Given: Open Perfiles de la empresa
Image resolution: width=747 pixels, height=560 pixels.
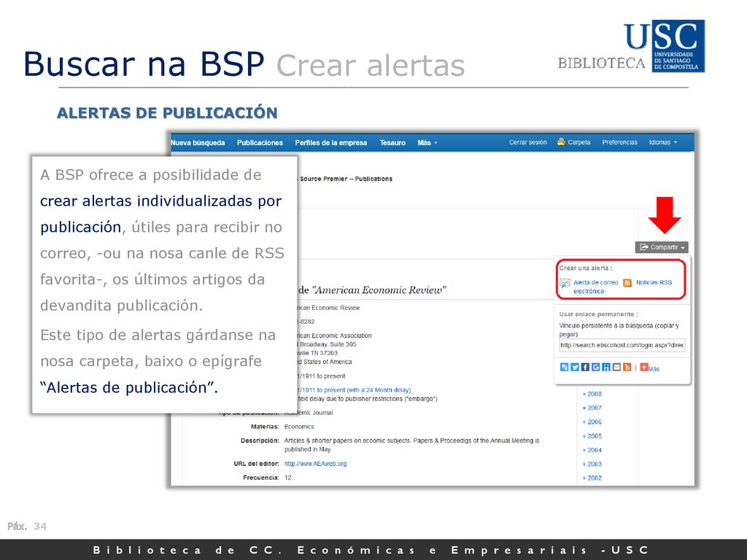Looking at the screenshot, I should (331, 143).
